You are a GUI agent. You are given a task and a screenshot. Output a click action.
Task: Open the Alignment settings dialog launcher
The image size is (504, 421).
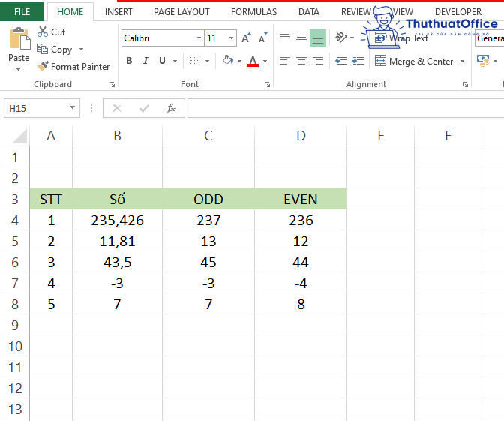coord(465,84)
